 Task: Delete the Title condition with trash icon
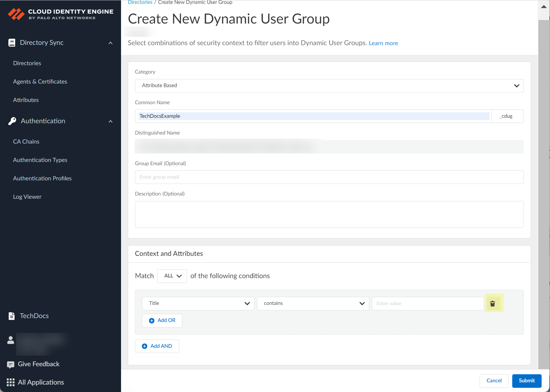click(x=493, y=303)
